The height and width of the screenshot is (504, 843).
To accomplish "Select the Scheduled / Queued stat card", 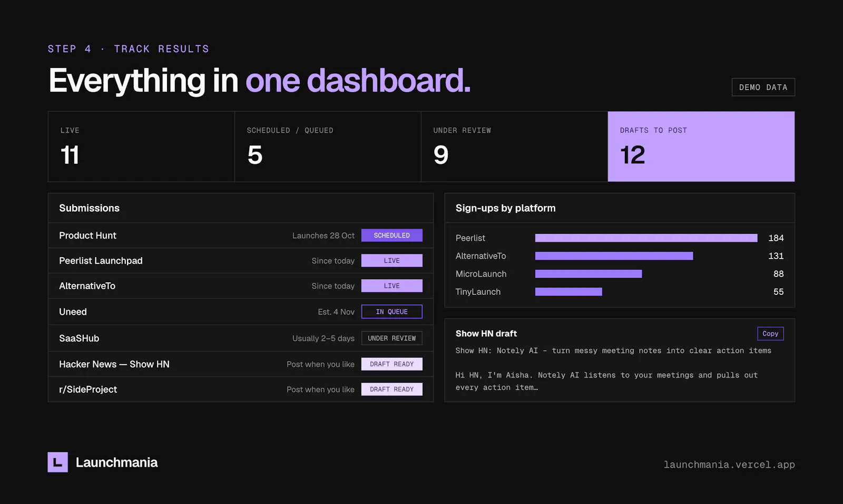I will pos(328,146).
